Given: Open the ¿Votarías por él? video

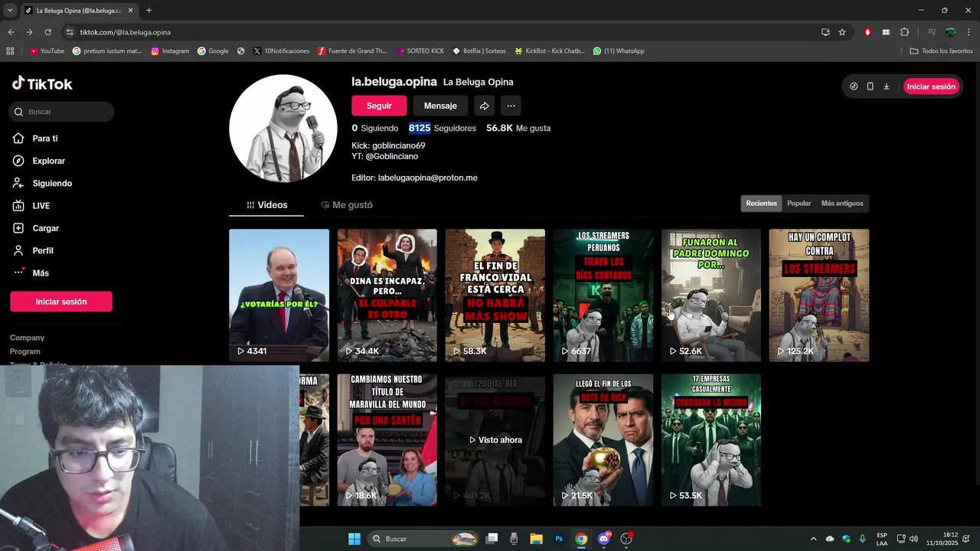Looking at the screenshot, I should [x=279, y=295].
